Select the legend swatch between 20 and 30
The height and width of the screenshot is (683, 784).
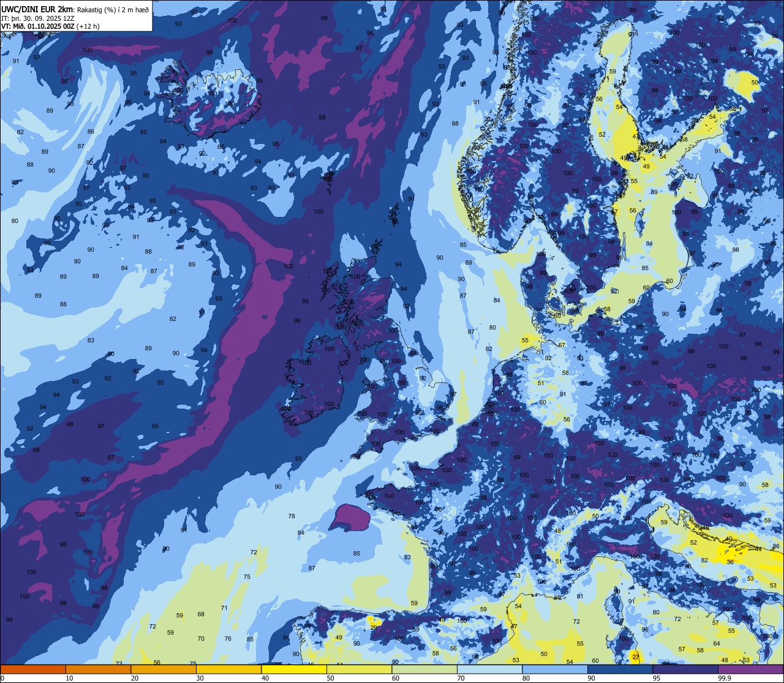pyautogui.click(x=164, y=669)
